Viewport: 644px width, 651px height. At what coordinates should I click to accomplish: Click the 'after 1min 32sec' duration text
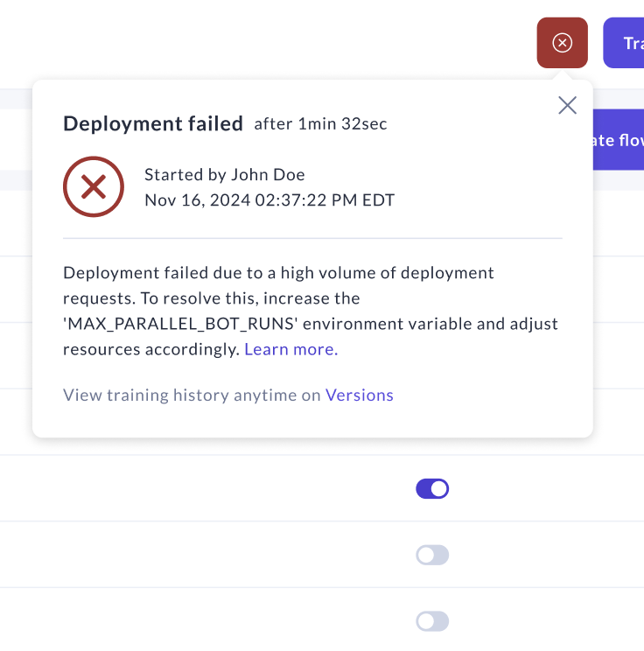pyautogui.click(x=320, y=124)
